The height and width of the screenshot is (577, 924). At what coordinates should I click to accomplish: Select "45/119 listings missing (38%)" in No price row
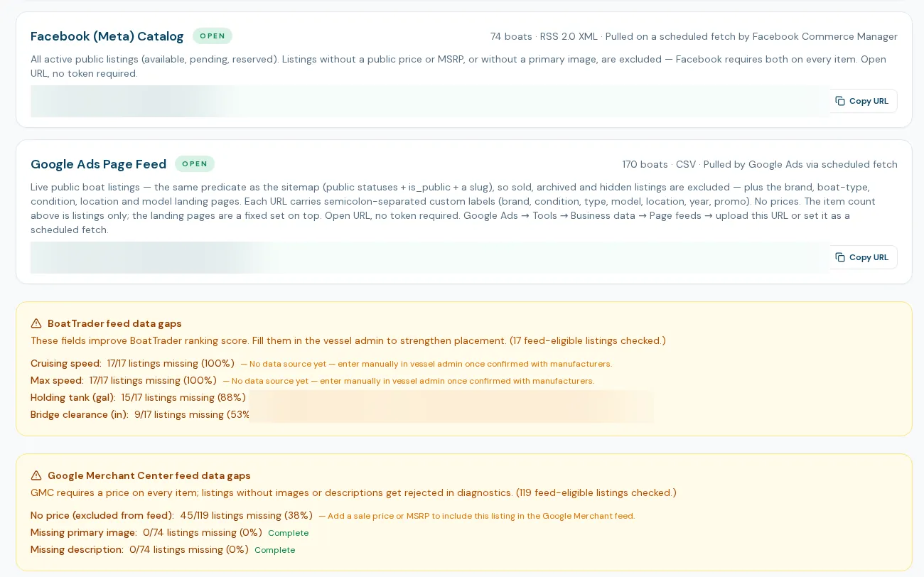[246, 515]
